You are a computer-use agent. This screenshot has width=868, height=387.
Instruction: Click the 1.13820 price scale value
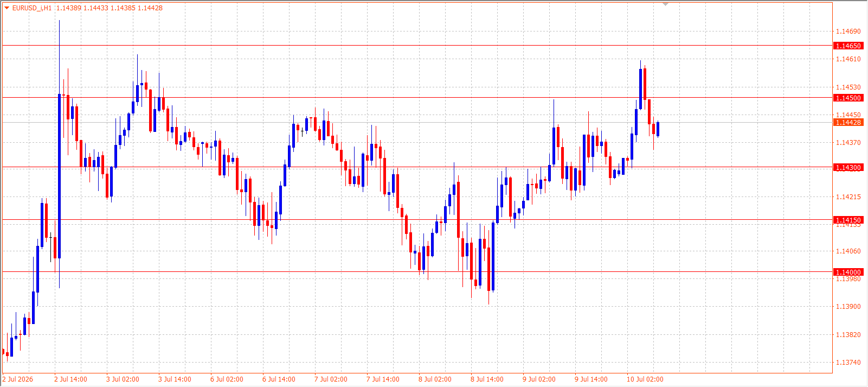pos(848,334)
